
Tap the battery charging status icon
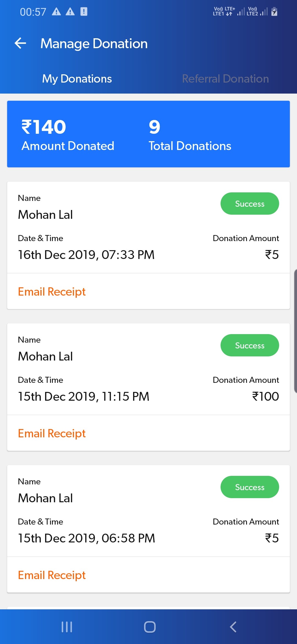(x=274, y=12)
